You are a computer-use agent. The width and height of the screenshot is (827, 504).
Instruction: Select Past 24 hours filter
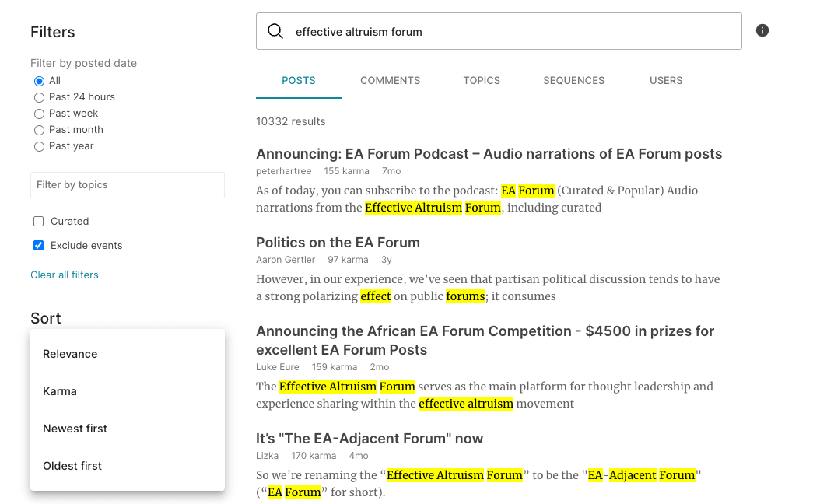39,97
